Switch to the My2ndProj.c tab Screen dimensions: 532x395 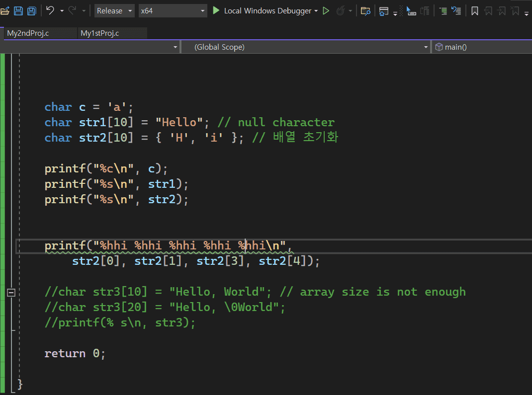(x=28, y=33)
